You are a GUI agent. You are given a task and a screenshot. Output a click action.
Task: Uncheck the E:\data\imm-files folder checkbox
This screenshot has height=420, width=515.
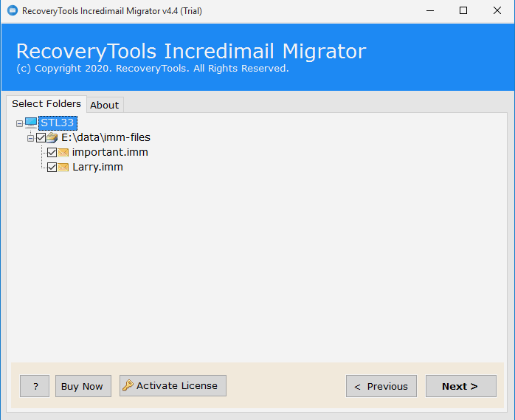click(x=41, y=137)
